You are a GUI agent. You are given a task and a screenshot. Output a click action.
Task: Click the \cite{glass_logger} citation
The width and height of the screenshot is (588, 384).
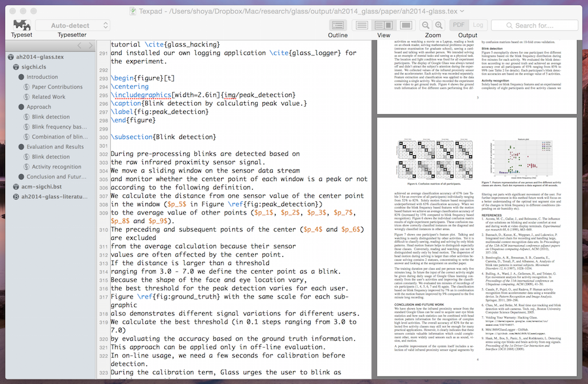point(305,53)
